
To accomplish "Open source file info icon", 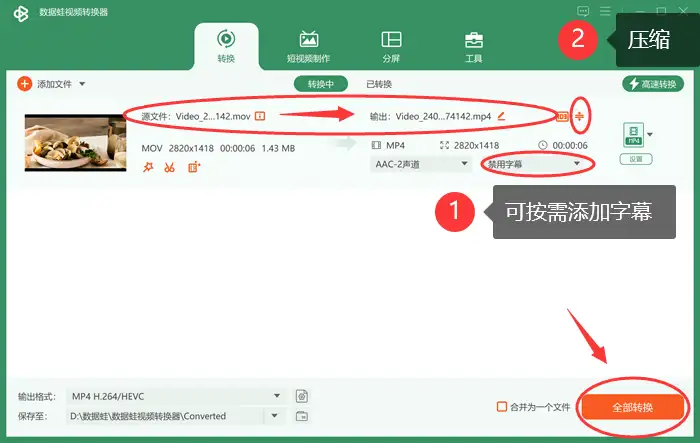I will [x=260, y=116].
